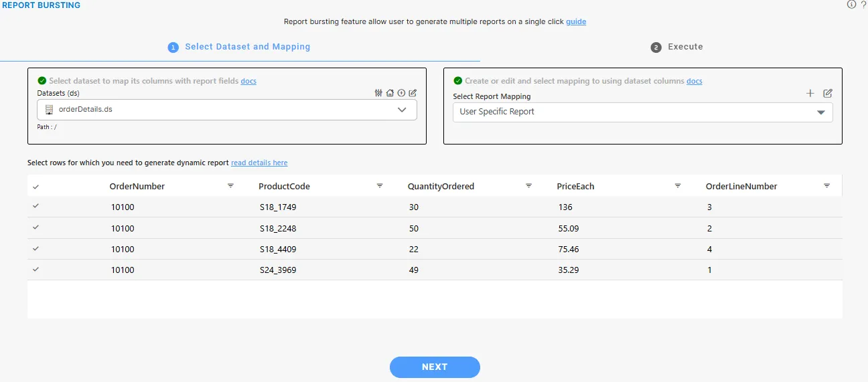
Task: Toggle selection for the S18_1749 row
Action: pyautogui.click(x=35, y=207)
